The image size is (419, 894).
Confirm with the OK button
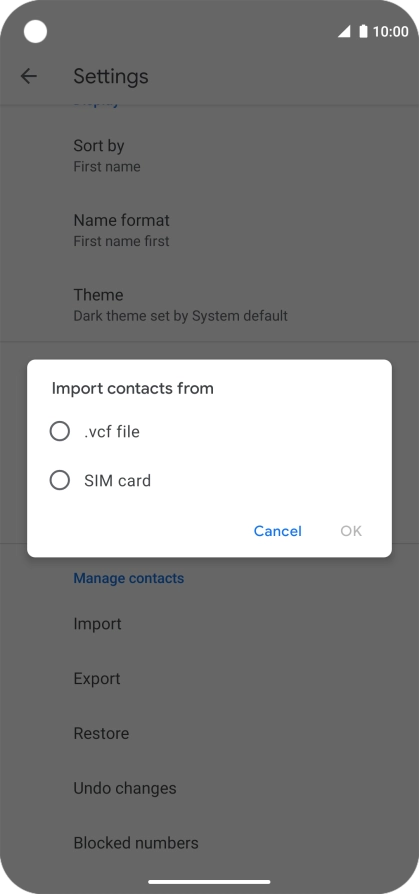coord(351,531)
